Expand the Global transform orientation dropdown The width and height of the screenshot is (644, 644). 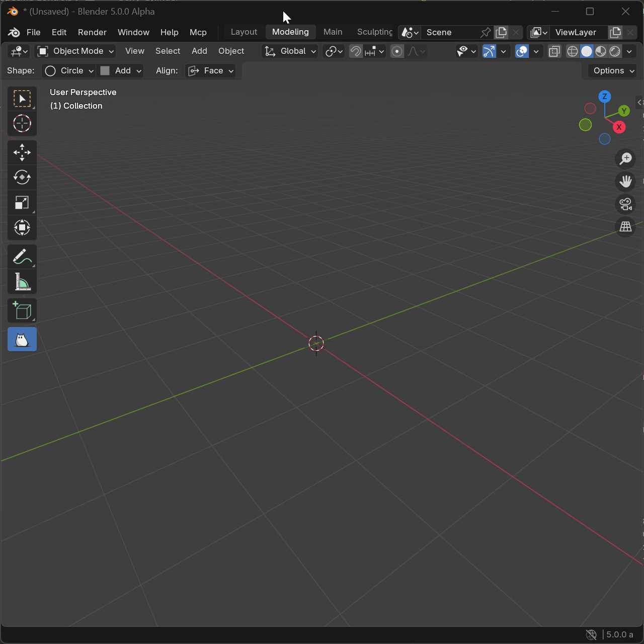(x=290, y=51)
